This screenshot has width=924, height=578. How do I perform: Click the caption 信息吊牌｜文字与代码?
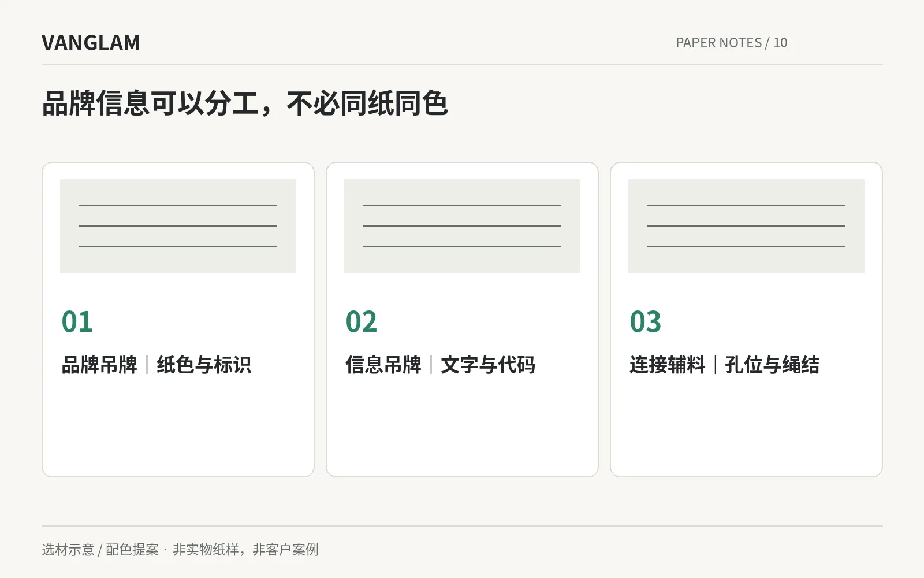[441, 365]
